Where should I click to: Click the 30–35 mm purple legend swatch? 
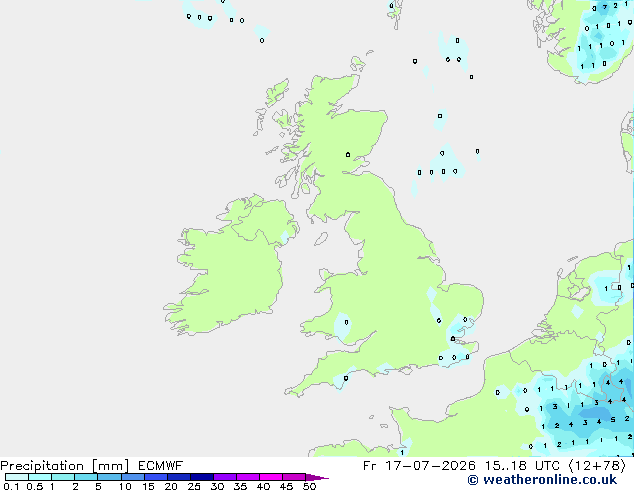pos(224,477)
